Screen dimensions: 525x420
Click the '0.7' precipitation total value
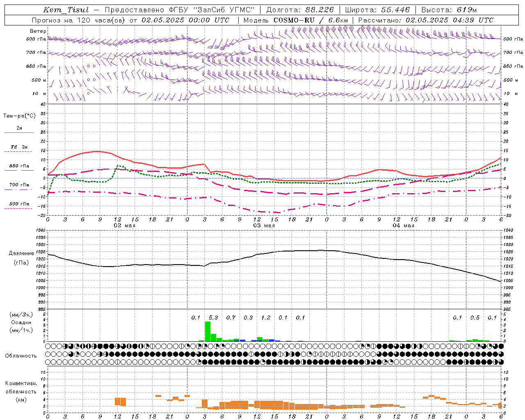point(231,318)
